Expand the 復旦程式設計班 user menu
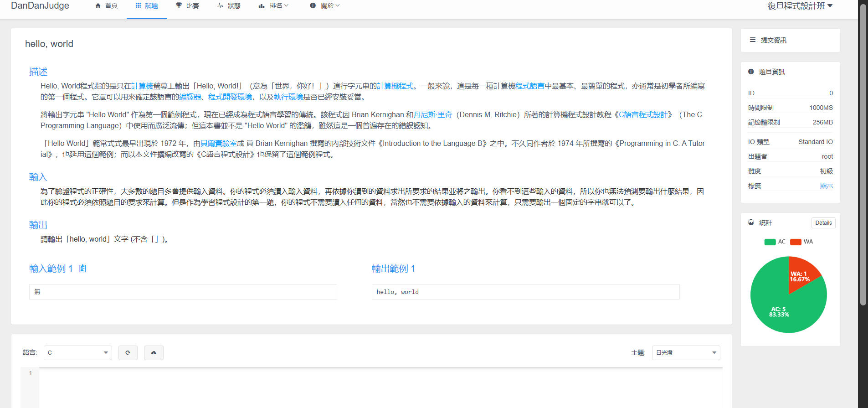The image size is (868, 408). 800,6
